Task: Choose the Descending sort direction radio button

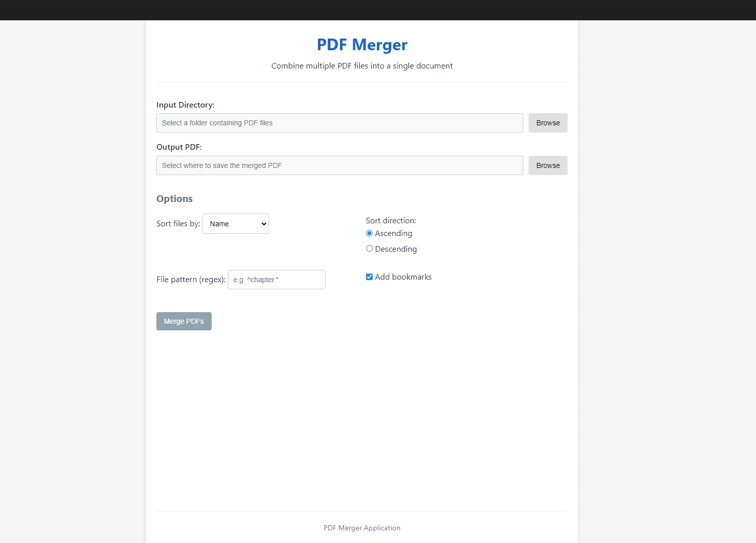Action: (369, 249)
